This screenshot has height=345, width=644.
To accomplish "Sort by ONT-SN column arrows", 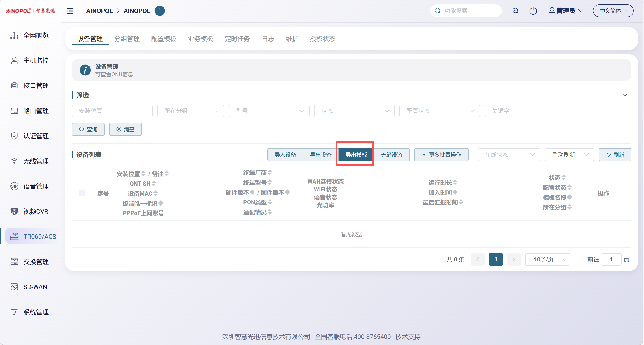I will (x=154, y=183).
